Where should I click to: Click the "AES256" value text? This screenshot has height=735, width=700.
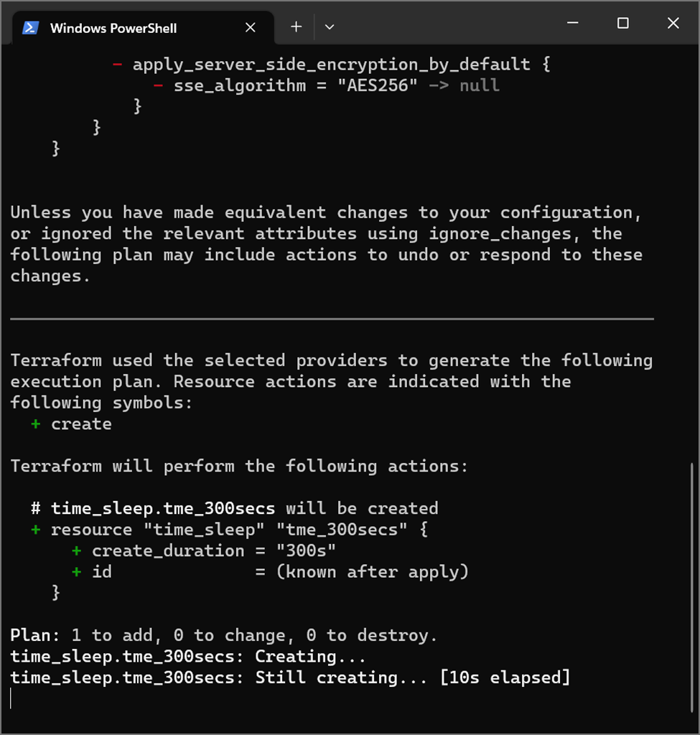click(378, 85)
